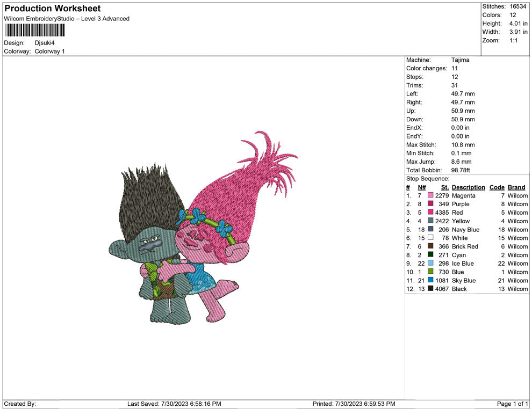Click the Brand column header
Image resolution: width=532 pixels, height=409 pixels.
pos(516,187)
